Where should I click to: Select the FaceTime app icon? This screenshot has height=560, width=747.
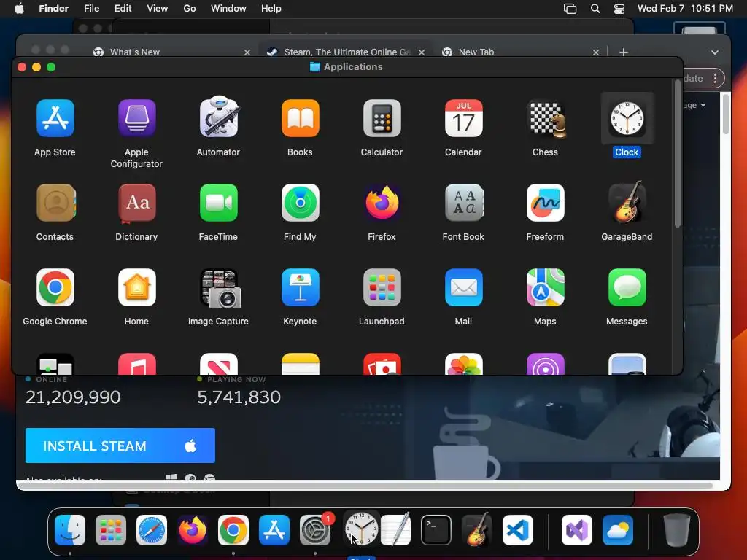[219, 203]
